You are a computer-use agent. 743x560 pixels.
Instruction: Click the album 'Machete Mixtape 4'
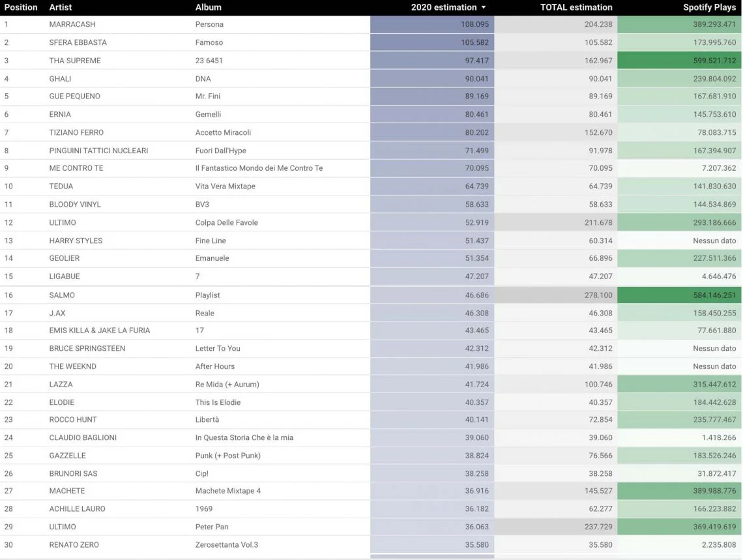pyautogui.click(x=228, y=491)
